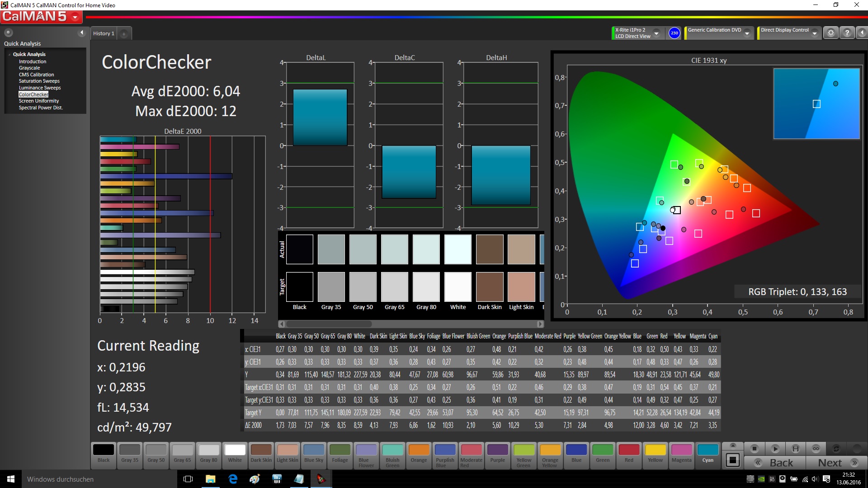Click the continuous read infinity icon
The width and height of the screenshot is (868, 488).
(816, 449)
